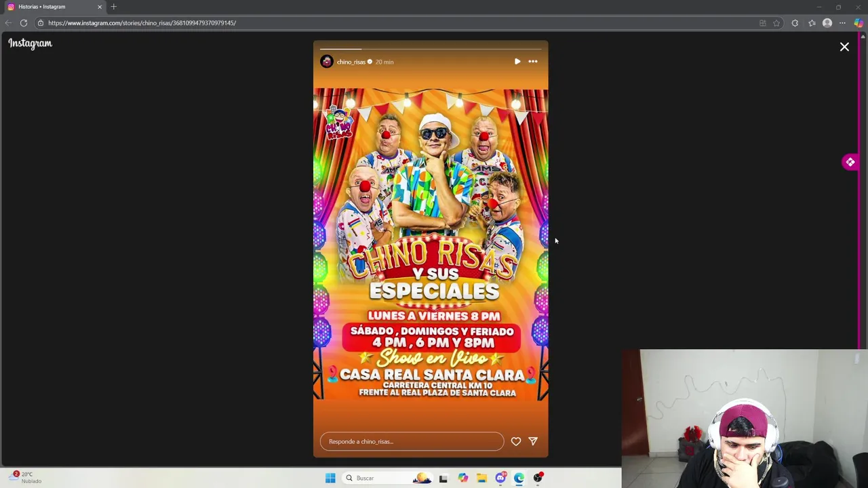Like the story with heart icon
The width and height of the screenshot is (868, 488).
pos(516,441)
